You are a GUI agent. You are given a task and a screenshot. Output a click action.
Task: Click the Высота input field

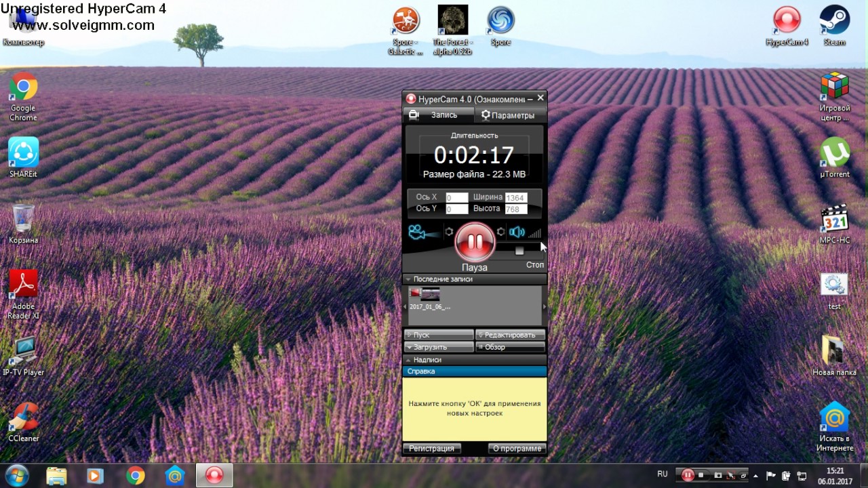516,209
